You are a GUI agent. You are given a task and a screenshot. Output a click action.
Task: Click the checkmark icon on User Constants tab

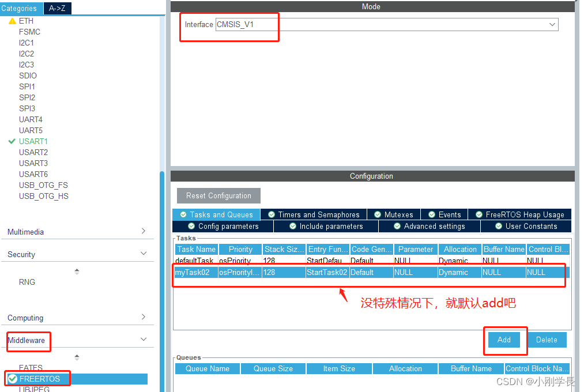499,226
